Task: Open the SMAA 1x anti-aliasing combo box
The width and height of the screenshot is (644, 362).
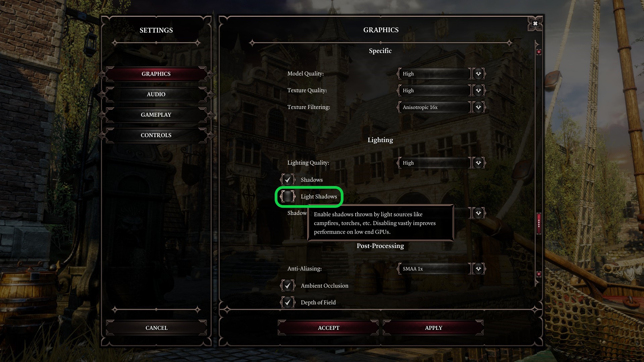Action: point(434,269)
